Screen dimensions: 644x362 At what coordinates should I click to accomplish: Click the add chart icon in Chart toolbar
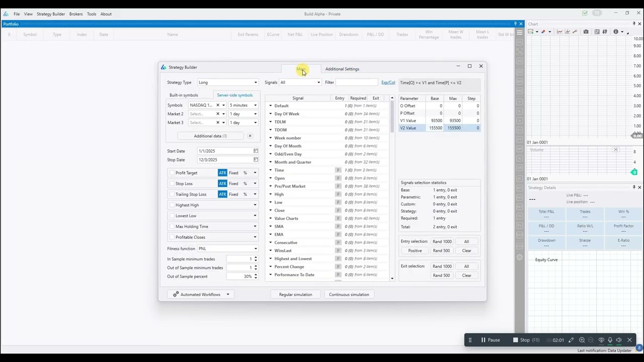530,32
